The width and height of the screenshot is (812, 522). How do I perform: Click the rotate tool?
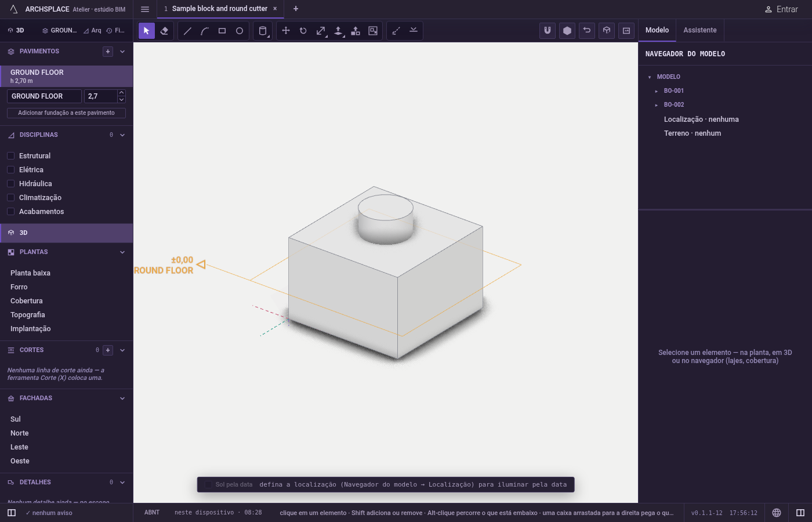point(303,31)
